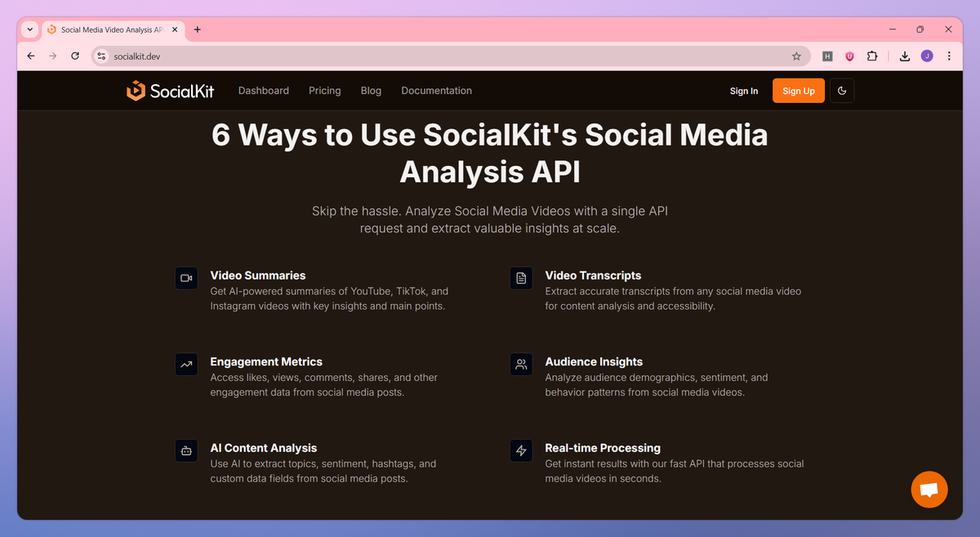Open the orange chat widget

929,490
